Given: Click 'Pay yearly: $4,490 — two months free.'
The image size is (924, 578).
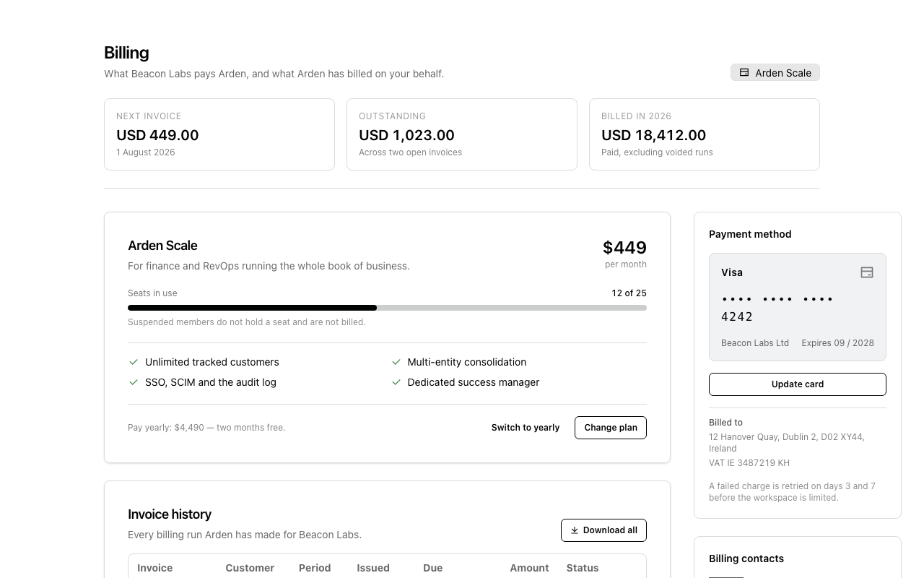Looking at the screenshot, I should 206,428.
